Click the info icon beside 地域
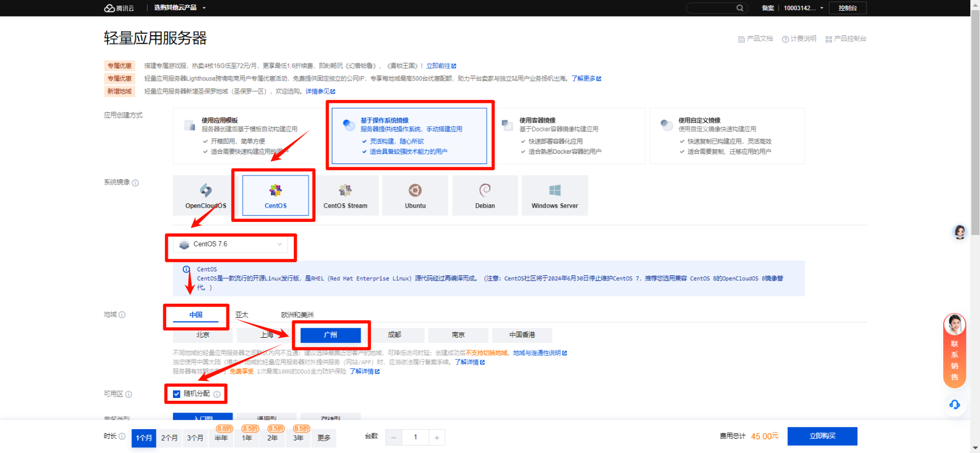The height and width of the screenshot is (453, 980). click(x=122, y=314)
